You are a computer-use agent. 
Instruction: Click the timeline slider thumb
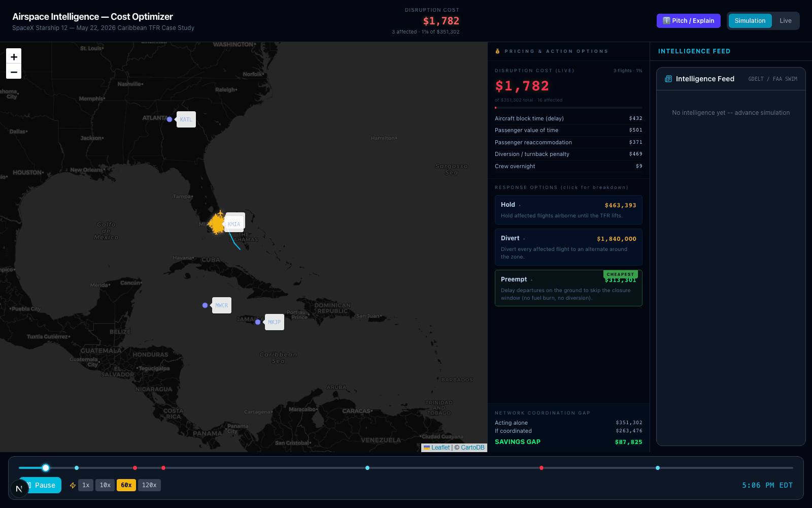46,468
